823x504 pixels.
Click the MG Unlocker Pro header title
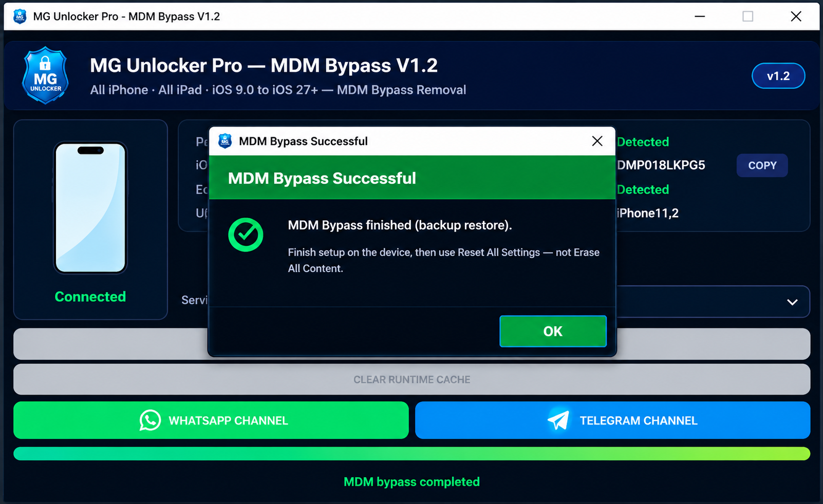tap(264, 65)
